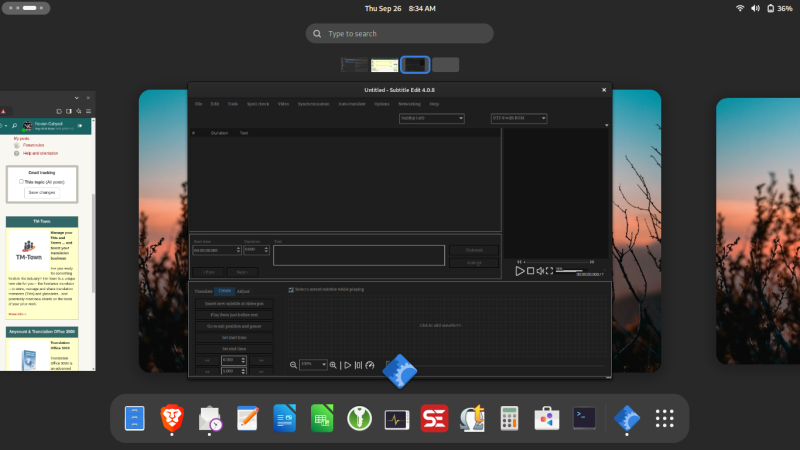The image size is (800, 450).
Task: Expand the toolbar overflow arrow below encoding
Action: click(x=607, y=126)
